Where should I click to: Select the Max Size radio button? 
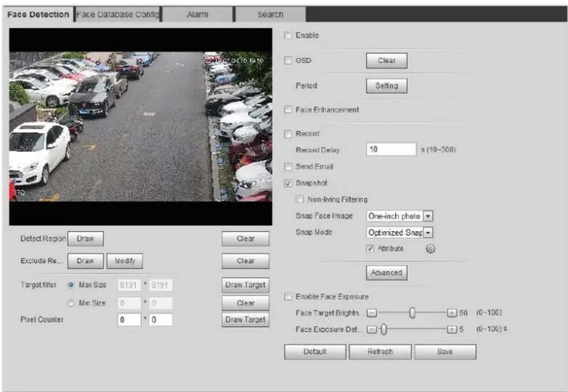click(x=71, y=285)
